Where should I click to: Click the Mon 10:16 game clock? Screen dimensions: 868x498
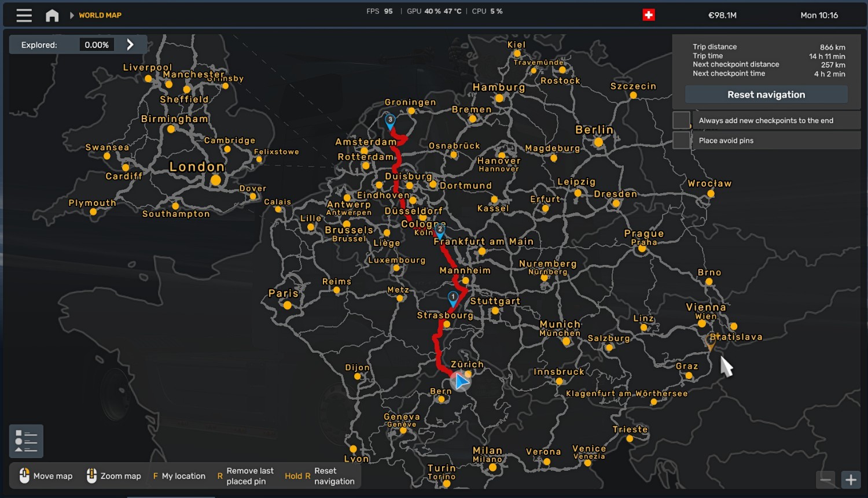[819, 15]
